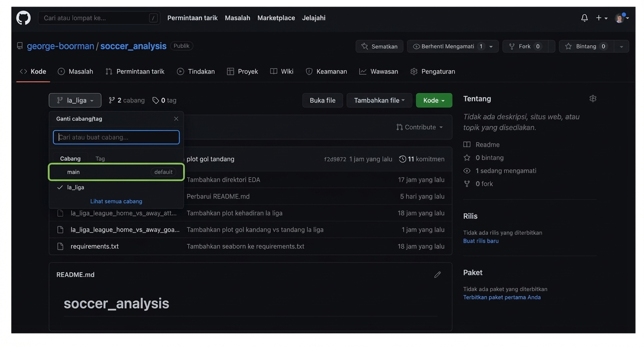Switch to the Permintaan tarik repository tab
The height and width of the screenshot is (347, 644).
tap(135, 72)
